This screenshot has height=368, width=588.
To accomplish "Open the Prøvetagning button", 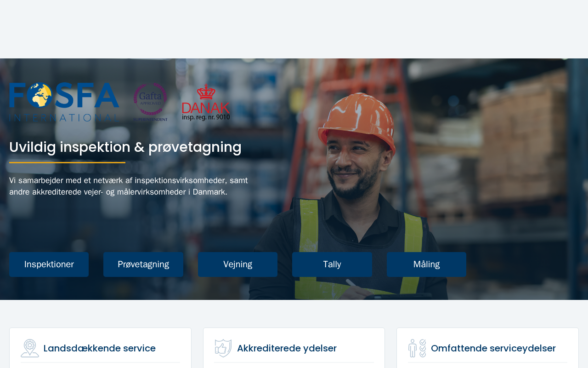I will pyautogui.click(x=143, y=264).
